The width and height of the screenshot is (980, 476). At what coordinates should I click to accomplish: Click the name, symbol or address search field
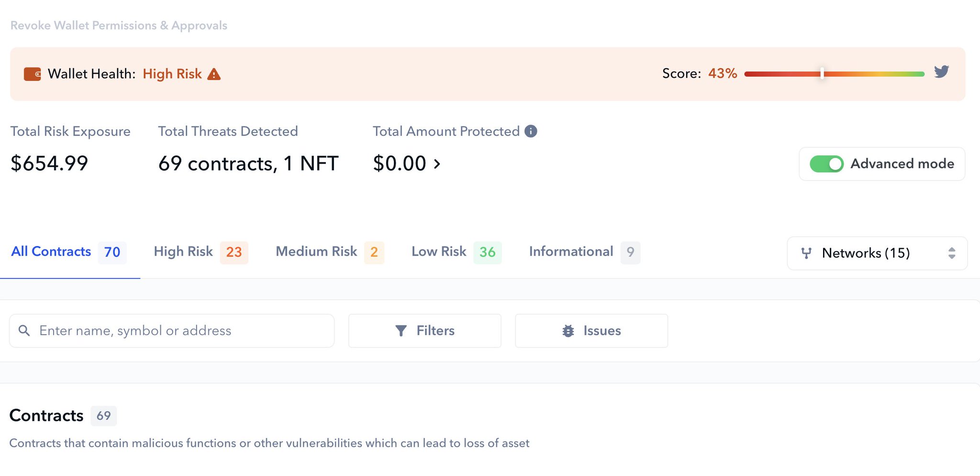coord(172,331)
